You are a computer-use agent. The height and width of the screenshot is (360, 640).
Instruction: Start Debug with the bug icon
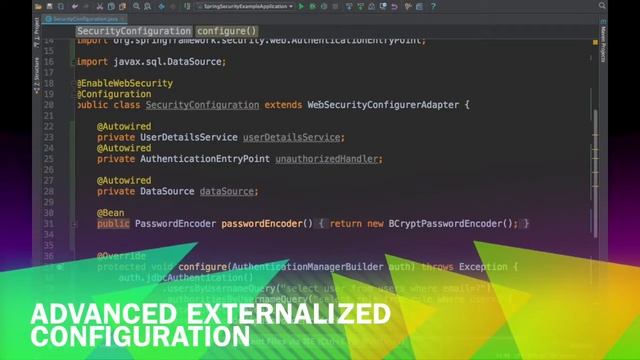(x=313, y=6)
